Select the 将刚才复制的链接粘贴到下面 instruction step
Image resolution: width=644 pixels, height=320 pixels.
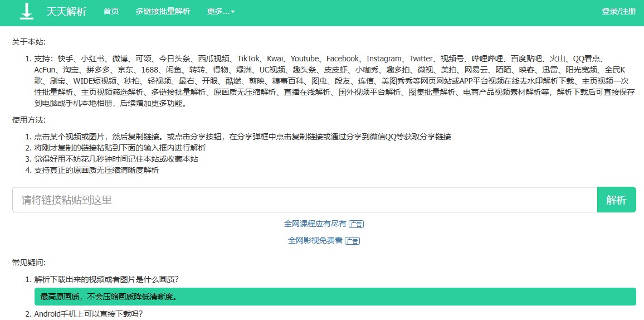coord(120,148)
